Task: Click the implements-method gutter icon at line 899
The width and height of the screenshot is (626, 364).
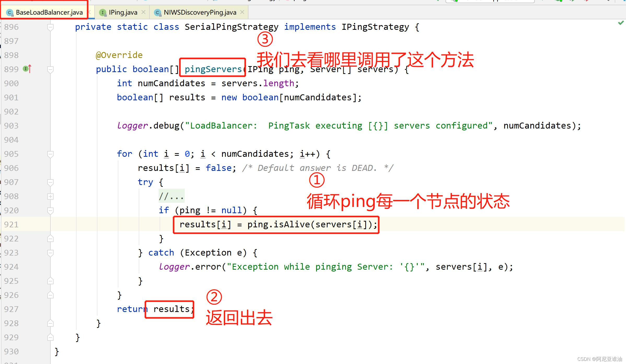Action: (x=27, y=69)
